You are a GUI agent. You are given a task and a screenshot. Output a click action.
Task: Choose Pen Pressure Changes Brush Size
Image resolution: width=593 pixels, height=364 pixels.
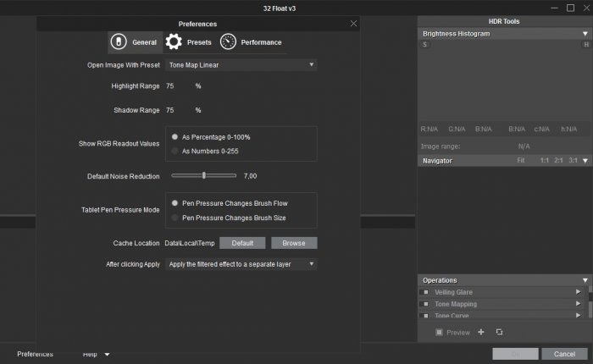175,218
